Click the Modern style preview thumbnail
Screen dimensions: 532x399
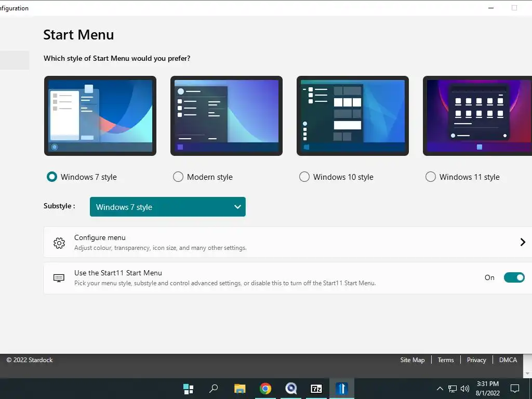click(227, 116)
